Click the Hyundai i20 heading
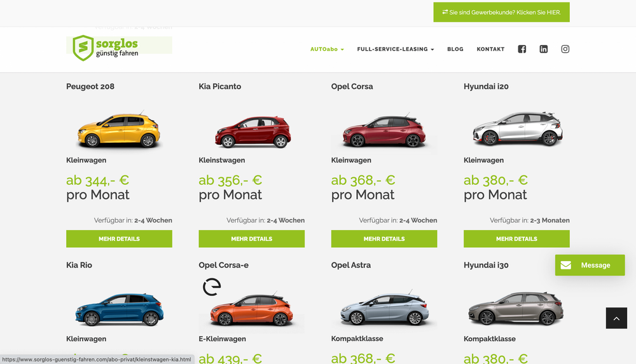 tap(486, 86)
